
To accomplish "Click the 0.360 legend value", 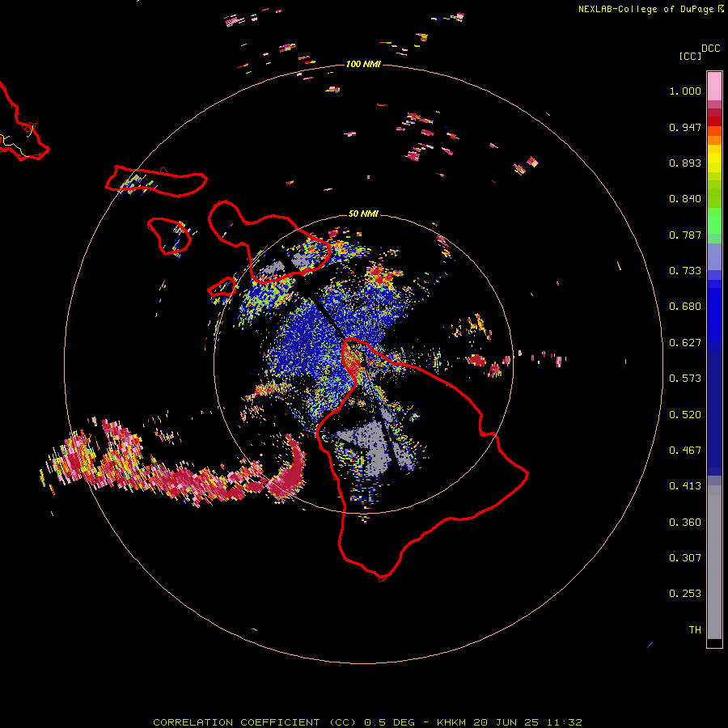I will (x=685, y=523).
